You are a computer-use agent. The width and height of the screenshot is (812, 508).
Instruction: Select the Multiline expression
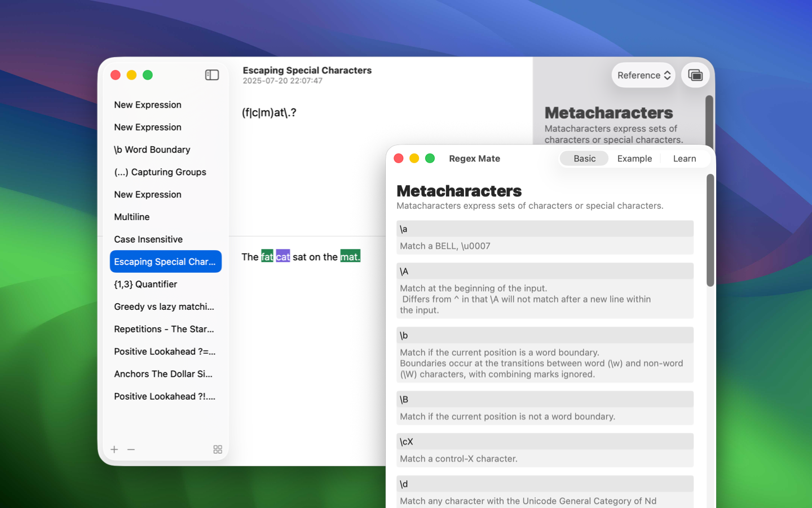pos(132,217)
